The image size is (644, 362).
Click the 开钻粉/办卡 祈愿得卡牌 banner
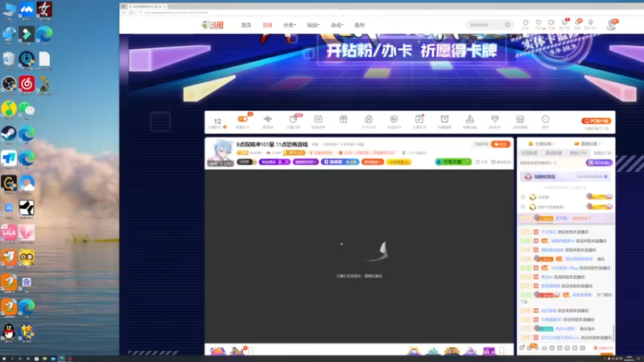tap(411, 51)
